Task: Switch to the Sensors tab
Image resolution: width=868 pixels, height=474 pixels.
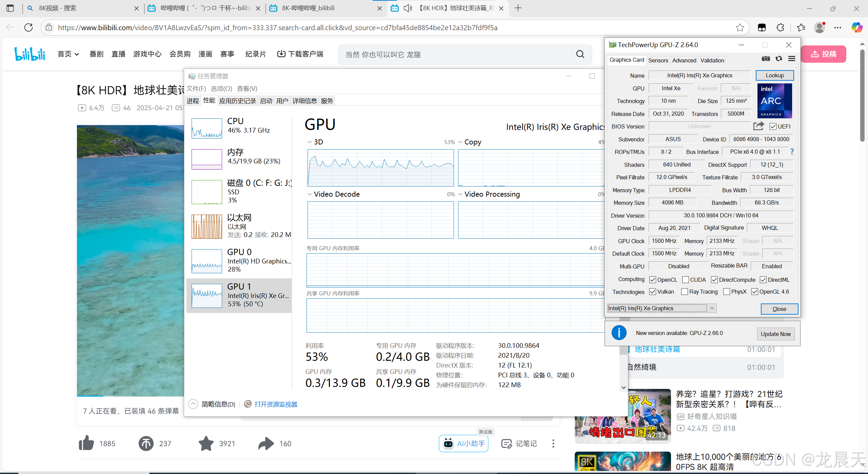Action: pos(658,60)
